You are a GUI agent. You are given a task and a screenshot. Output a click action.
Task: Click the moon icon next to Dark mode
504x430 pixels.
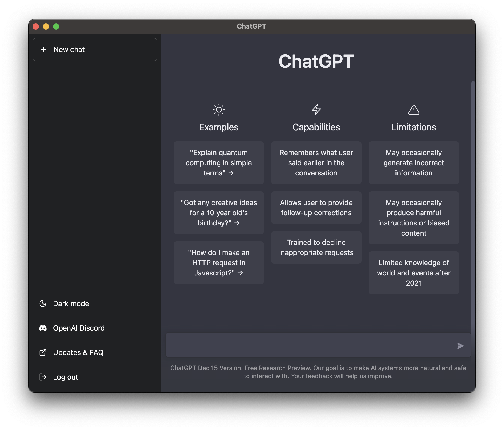click(x=43, y=303)
